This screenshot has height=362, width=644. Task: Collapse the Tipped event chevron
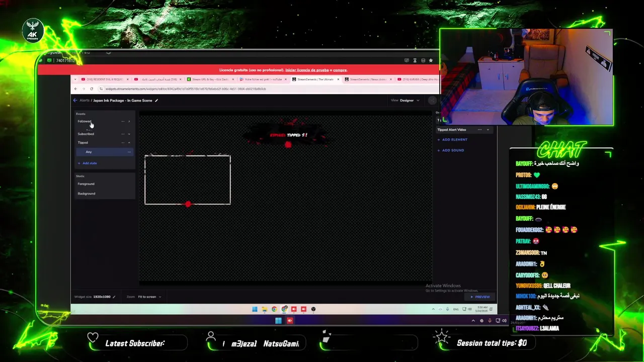click(129, 143)
